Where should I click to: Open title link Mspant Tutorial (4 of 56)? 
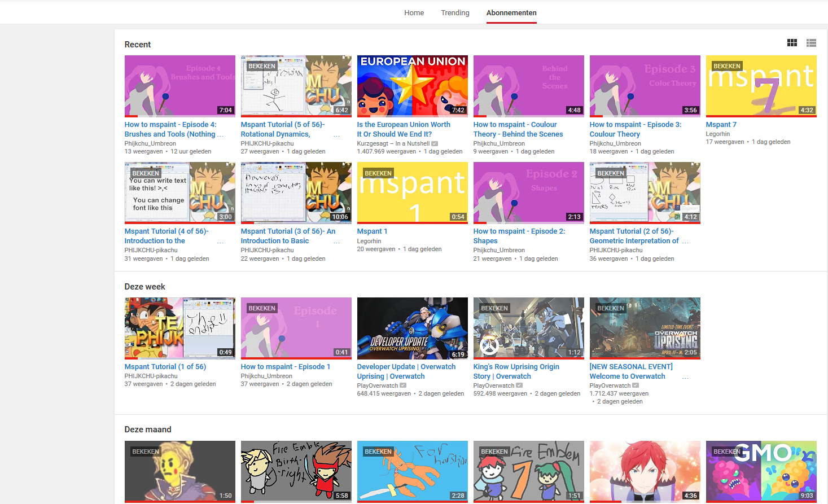click(167, 236)
